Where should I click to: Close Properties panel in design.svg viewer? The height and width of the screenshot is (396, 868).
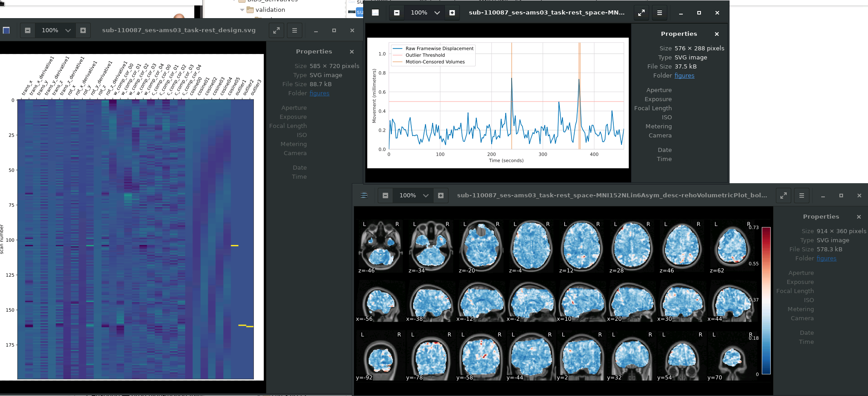[352, 52]
